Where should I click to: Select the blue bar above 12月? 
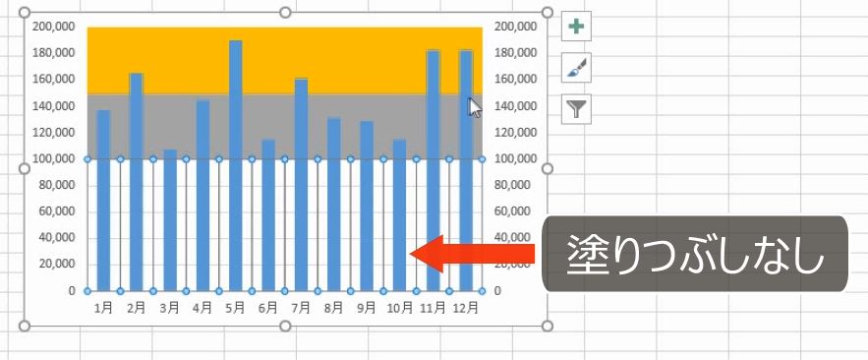click(466, 170)
